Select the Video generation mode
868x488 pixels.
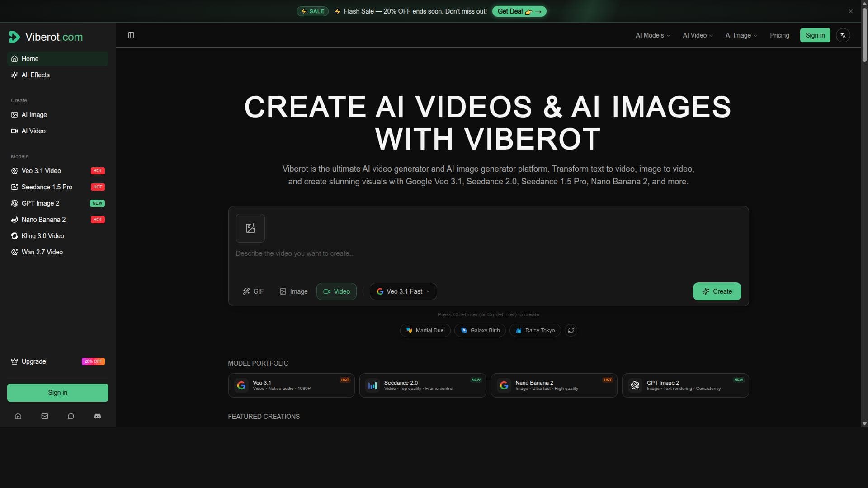click(336, 291)
